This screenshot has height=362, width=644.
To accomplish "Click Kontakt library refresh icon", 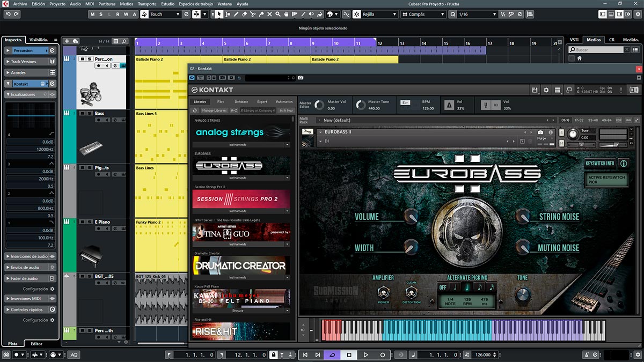I will (x=195, y=110).
